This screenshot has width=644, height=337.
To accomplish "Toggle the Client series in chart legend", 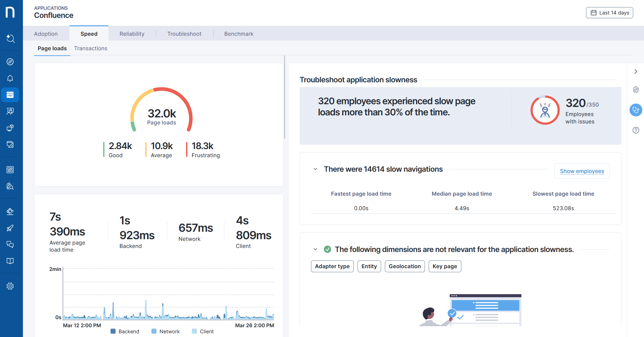I will coord(203,331).
